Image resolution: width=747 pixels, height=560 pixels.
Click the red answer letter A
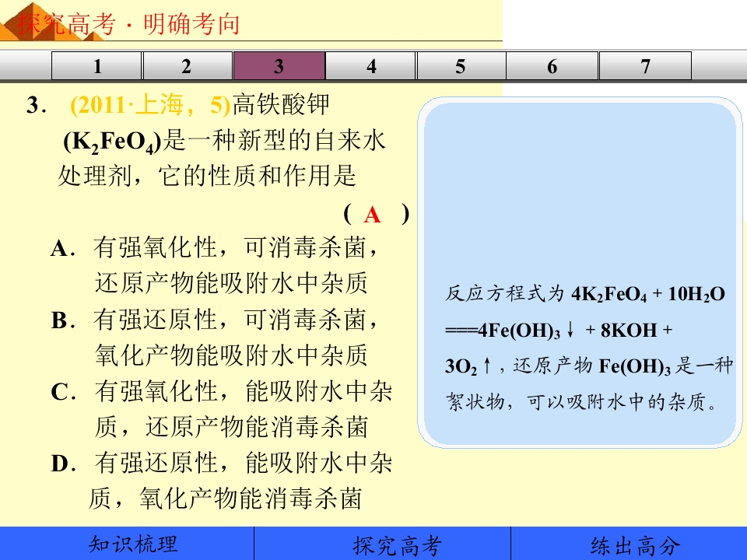click(x=372, y=215)
